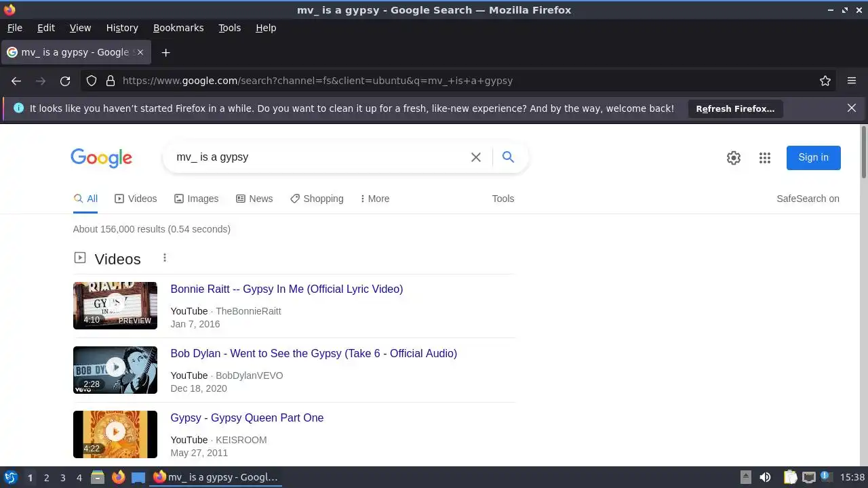Switch to workspace 4
Screen dimensions: 868x488
79,477
